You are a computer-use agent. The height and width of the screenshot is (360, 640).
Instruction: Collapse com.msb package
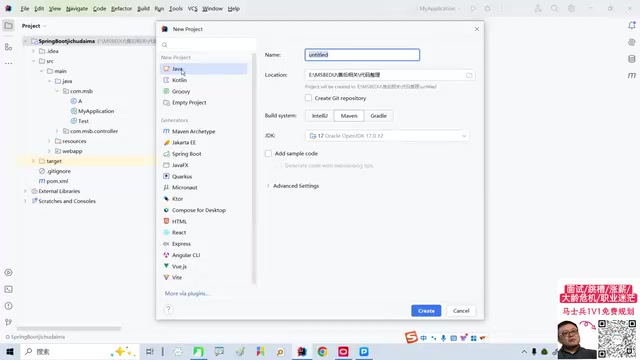(x=57, y=91)
